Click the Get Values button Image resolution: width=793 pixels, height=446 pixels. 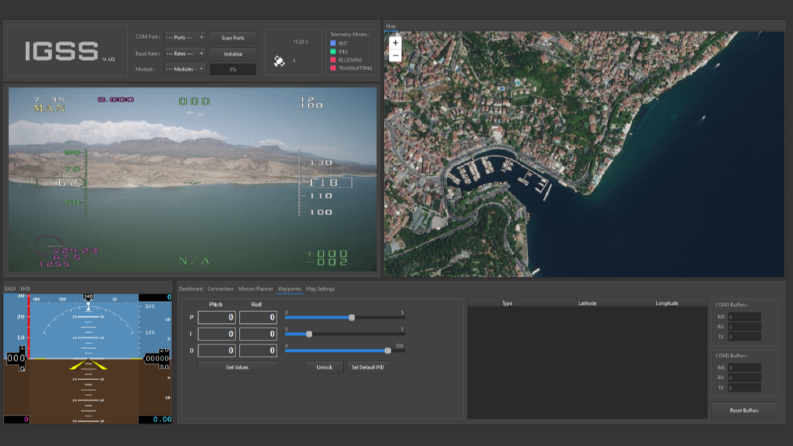(237, 367)
